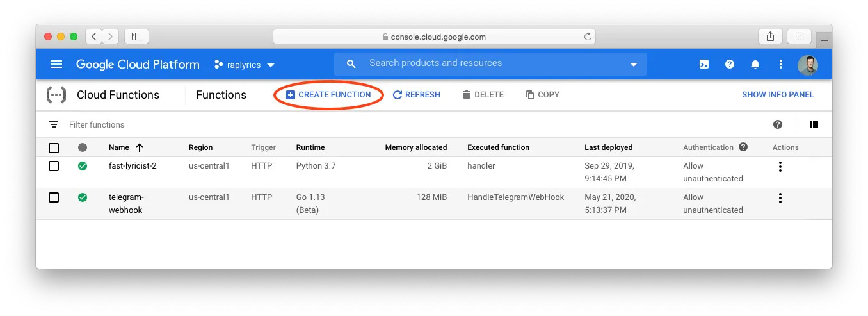This screenshot has height=316, width=868.
Task: Click Refresh button
Action: point(417,95)
